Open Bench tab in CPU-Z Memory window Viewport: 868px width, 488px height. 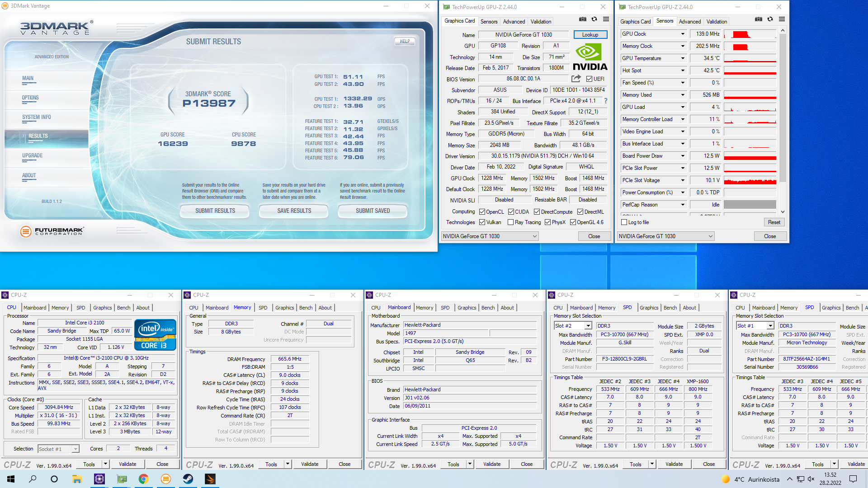coord(306,308)
